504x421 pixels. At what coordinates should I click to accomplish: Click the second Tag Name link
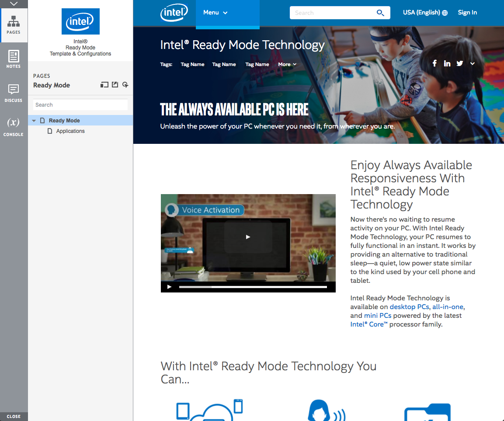(224, 64)
